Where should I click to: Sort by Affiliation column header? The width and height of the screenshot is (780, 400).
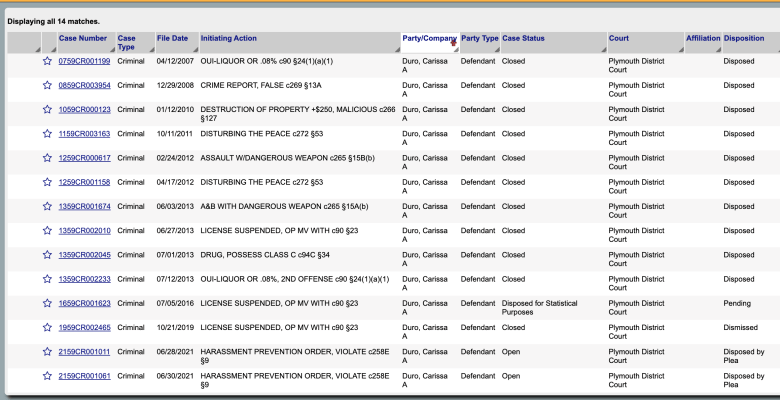coord(703,38)
